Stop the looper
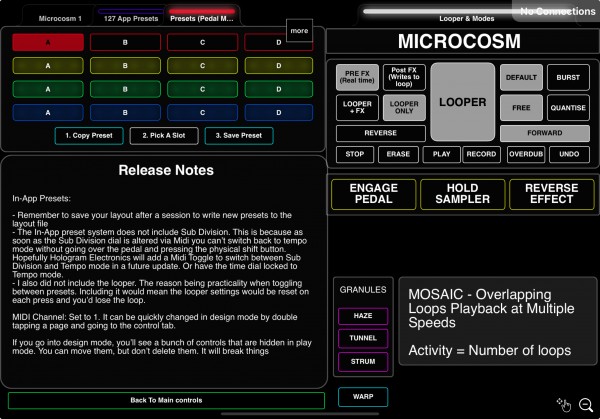Viewport: 600px width, 419px height. click(355, 154)
